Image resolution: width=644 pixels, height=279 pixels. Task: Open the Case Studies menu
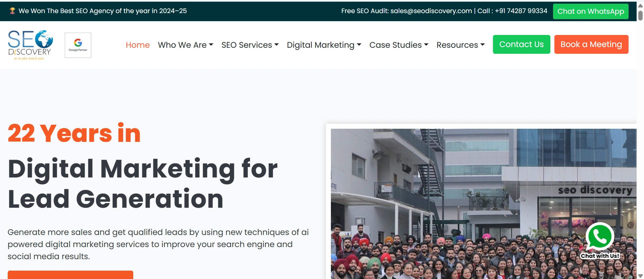[399, 45]
